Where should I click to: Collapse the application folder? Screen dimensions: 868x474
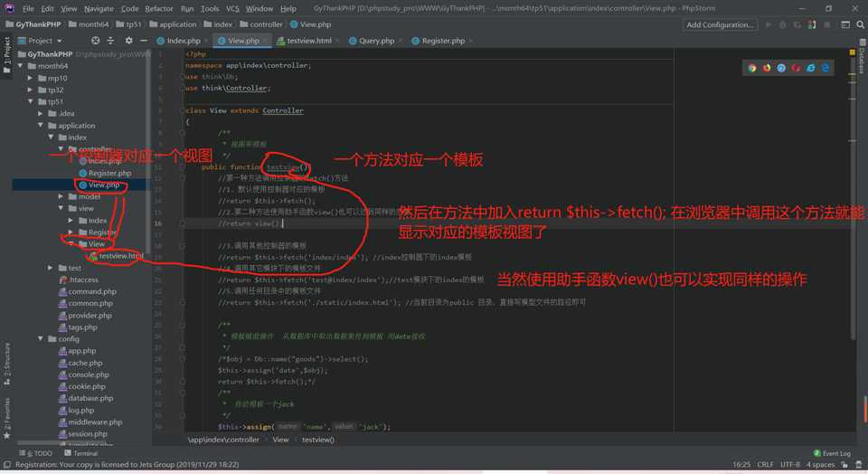pos(41,126)
